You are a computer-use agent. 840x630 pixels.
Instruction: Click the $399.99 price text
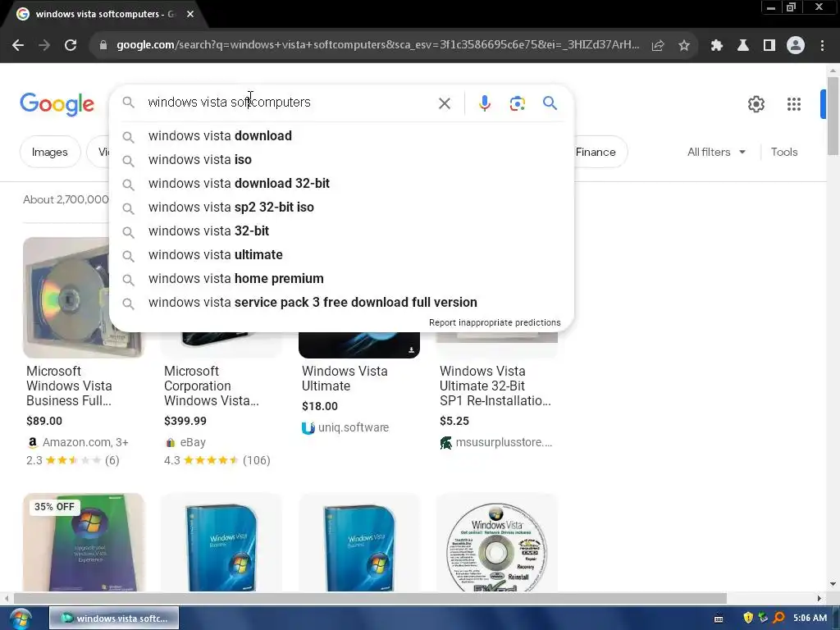tap(185, 421)
